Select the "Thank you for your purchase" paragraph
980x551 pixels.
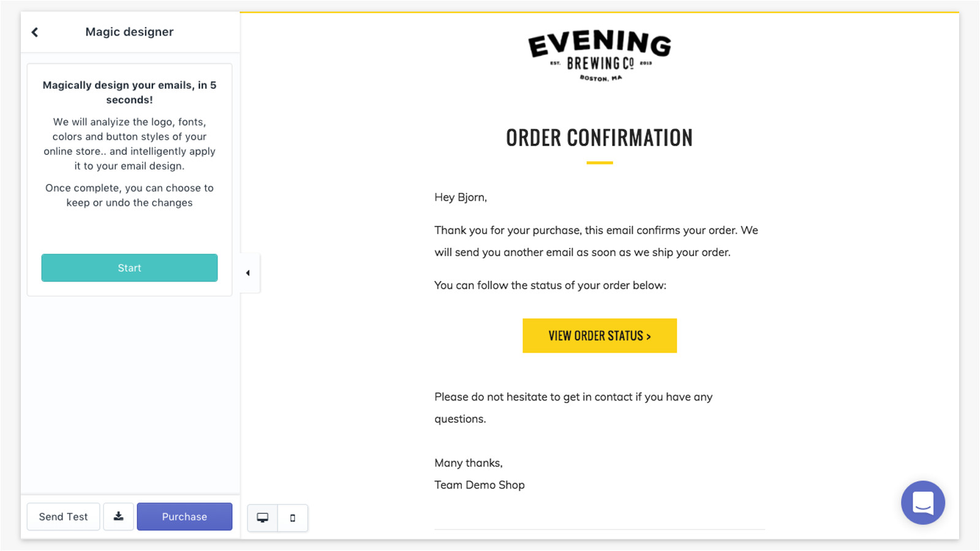pyautogui.click(x=596, y=241)
